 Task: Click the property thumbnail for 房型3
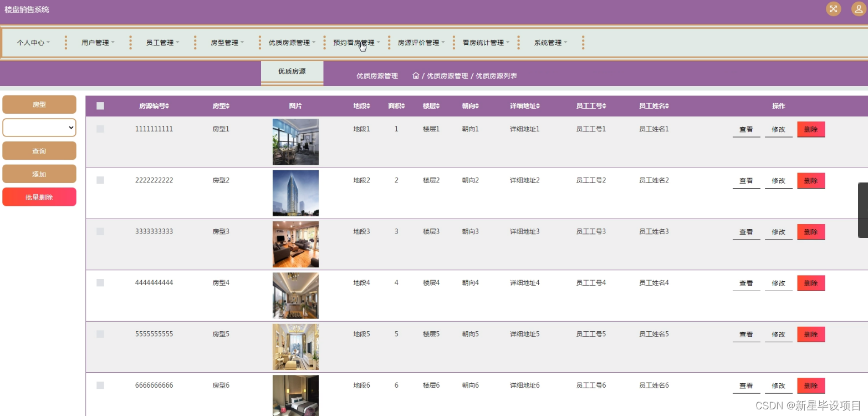295,244
